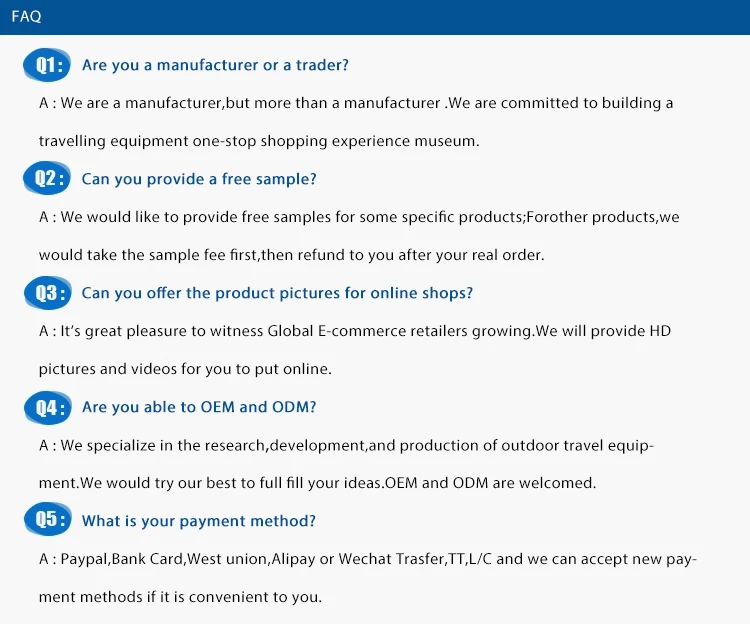Click the line mentioning one-stop shopping experience museum

click(259, 141)
